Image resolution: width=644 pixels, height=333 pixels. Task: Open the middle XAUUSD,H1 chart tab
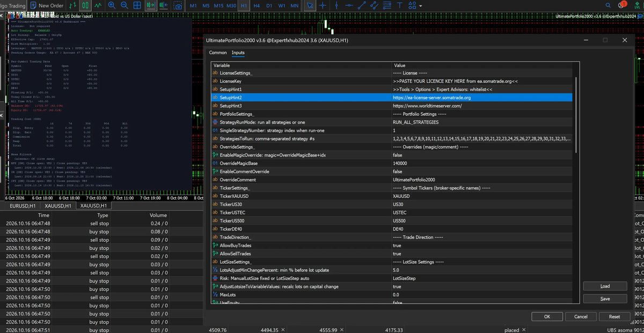[x=58, y=206]
